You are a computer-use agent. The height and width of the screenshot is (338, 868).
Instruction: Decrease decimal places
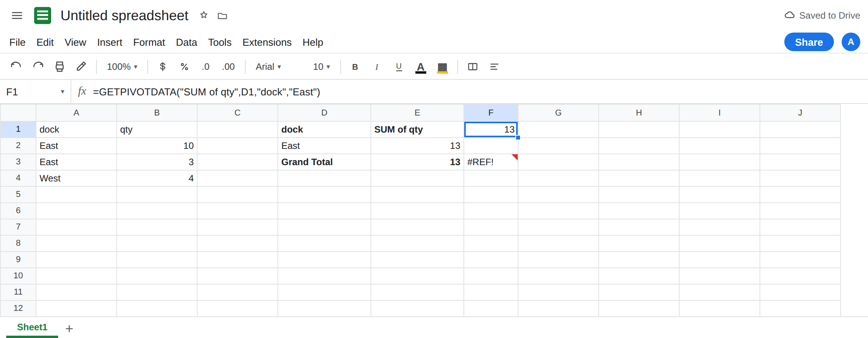[x=206, y=67]
